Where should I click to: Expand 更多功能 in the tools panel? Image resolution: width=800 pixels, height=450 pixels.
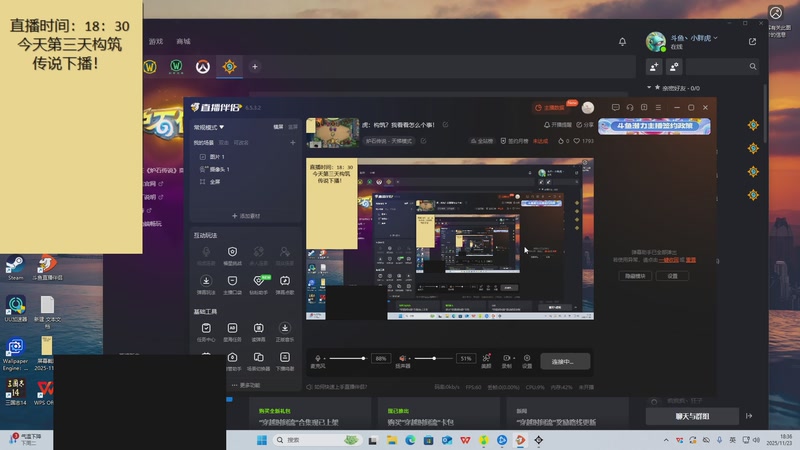click(245, 385)
